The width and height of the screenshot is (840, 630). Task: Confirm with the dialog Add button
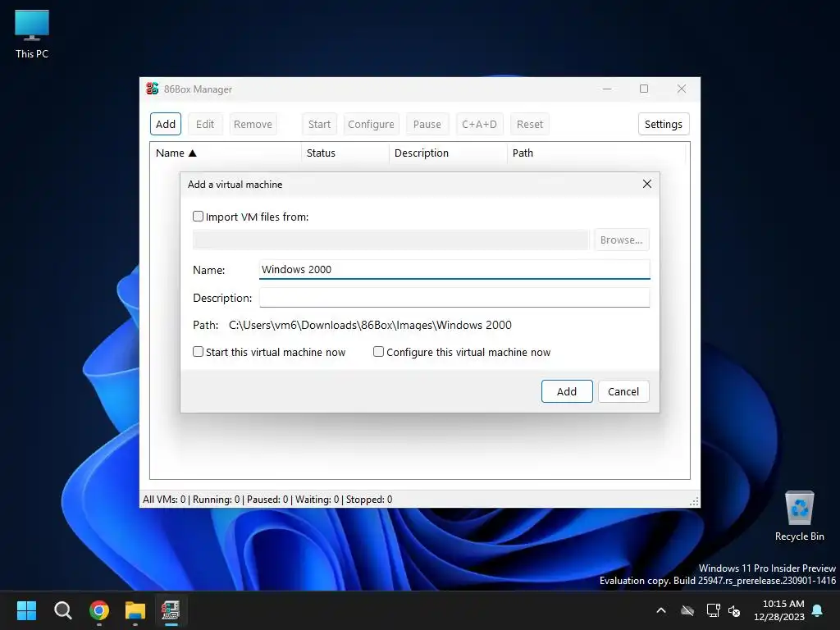(567, 391)
